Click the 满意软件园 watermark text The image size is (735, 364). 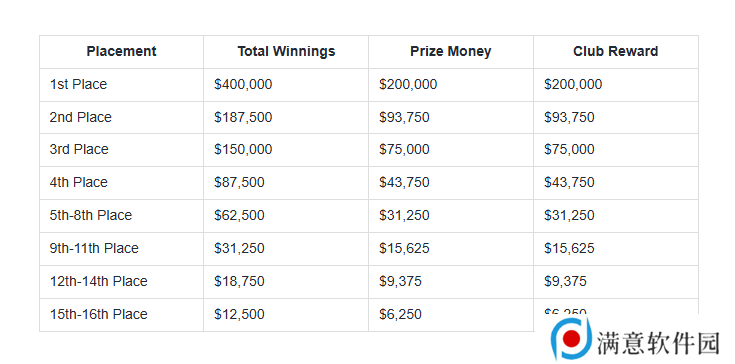coord(658,342)
